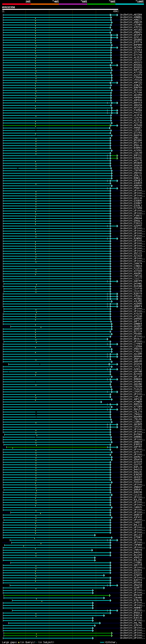The height and width of the screenshot is (644, 146).
Task: Click the green alignment bar of UniRef100_Q6TKQ9
Action: click(x=57, y=125)
